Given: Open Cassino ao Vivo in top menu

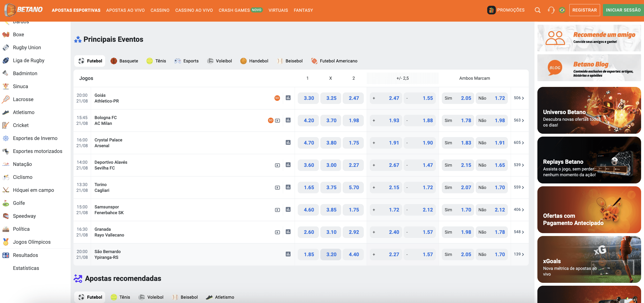Looking at the screenshot, I should tap(194, 10).
